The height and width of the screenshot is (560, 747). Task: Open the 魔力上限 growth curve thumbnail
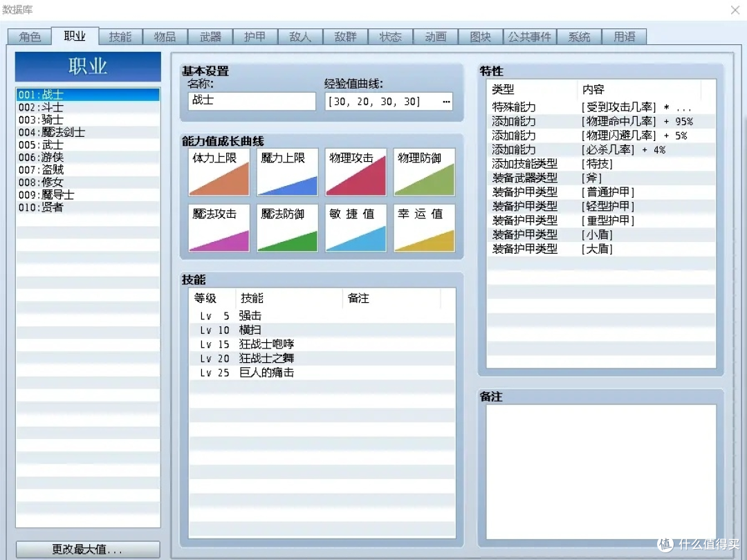287,172
